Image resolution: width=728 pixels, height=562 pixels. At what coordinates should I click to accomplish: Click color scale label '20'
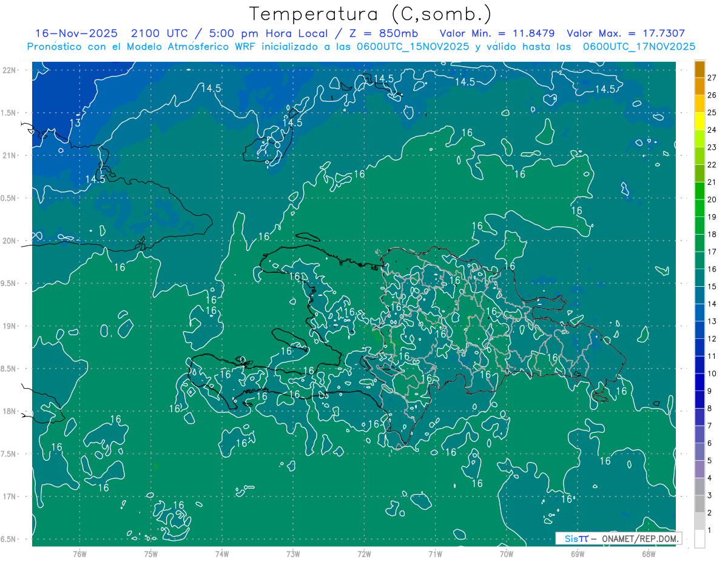coord(712,199)
